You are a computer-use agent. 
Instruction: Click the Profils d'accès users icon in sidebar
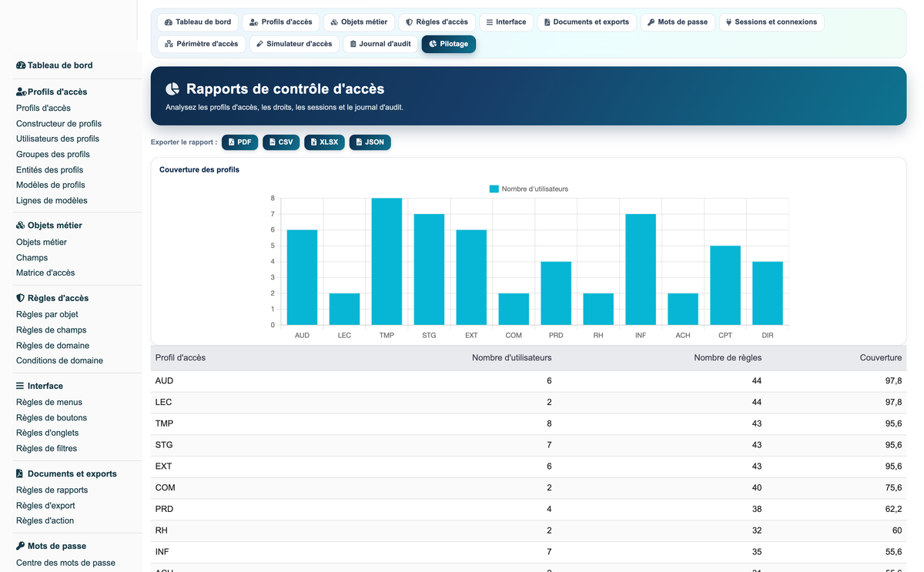[x=22, y=92]
